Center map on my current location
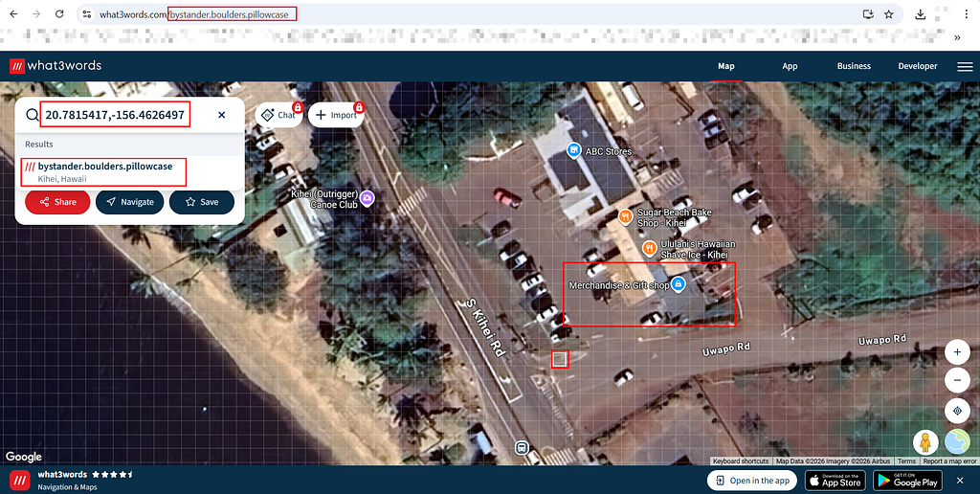The height and width of the screenshot is (494, 980). tap(957, 411)
